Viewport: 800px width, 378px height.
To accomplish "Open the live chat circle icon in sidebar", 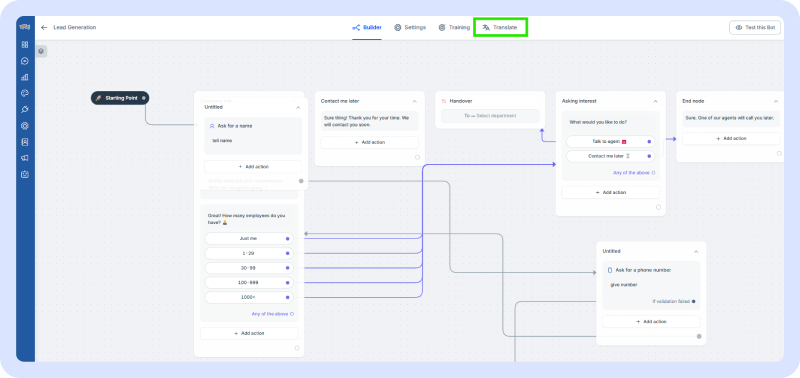I will 24,61.
